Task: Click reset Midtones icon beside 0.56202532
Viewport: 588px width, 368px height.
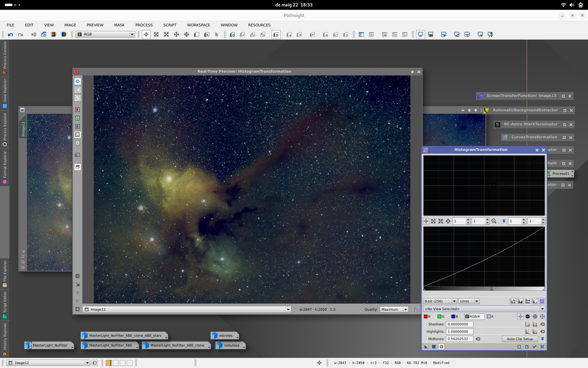Action: tap(478, 339)
